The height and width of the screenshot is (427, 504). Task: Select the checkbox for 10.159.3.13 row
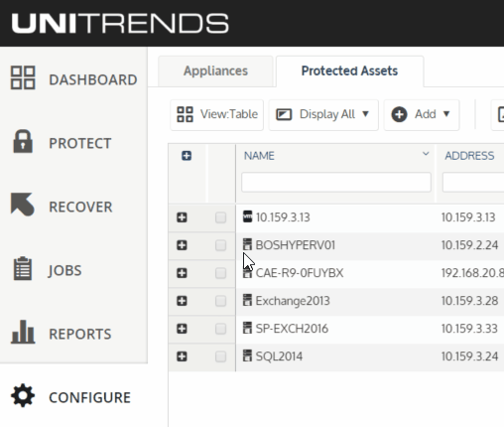[220, 217]
